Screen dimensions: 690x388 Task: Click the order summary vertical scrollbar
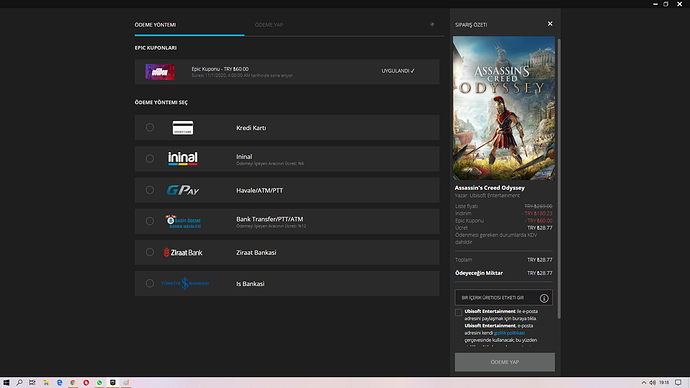(x=559, y=178)
